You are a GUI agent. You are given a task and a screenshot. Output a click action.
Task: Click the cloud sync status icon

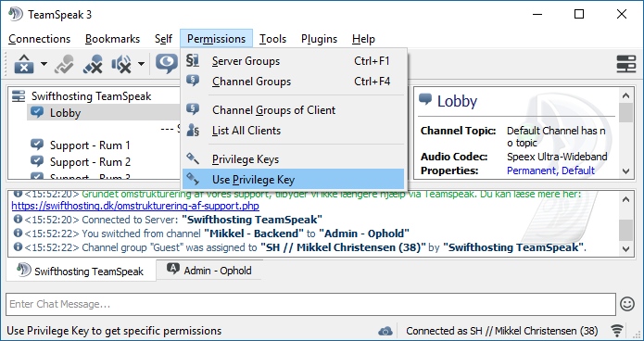coord(385,331)
